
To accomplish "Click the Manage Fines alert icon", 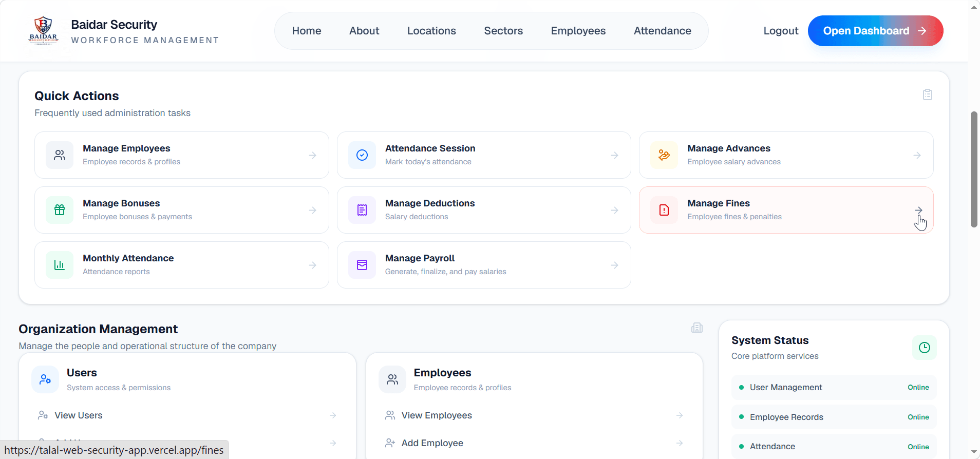I will pyautogui.click(x=664, y=210).
